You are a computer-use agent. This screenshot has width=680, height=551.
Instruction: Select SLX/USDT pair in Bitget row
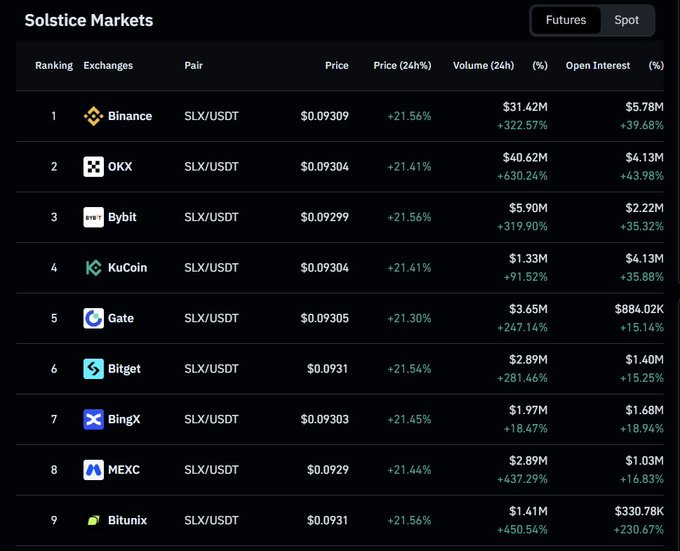[211, 369]
